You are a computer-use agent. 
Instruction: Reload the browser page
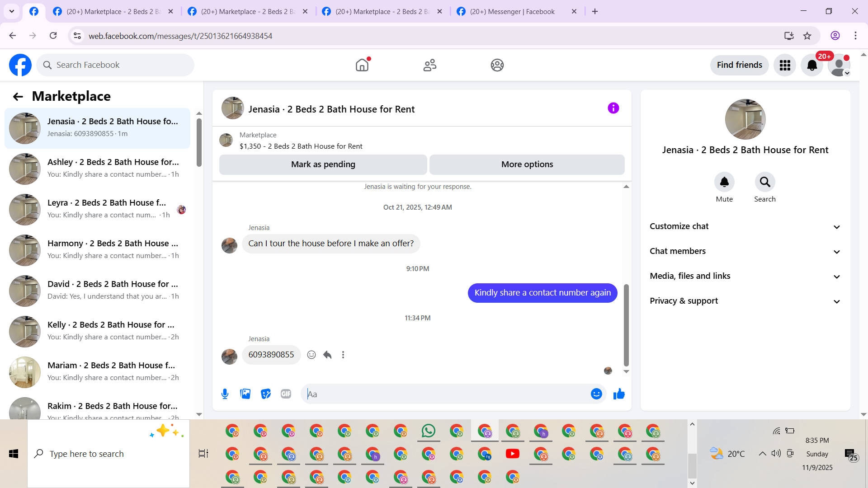point(53,36)
